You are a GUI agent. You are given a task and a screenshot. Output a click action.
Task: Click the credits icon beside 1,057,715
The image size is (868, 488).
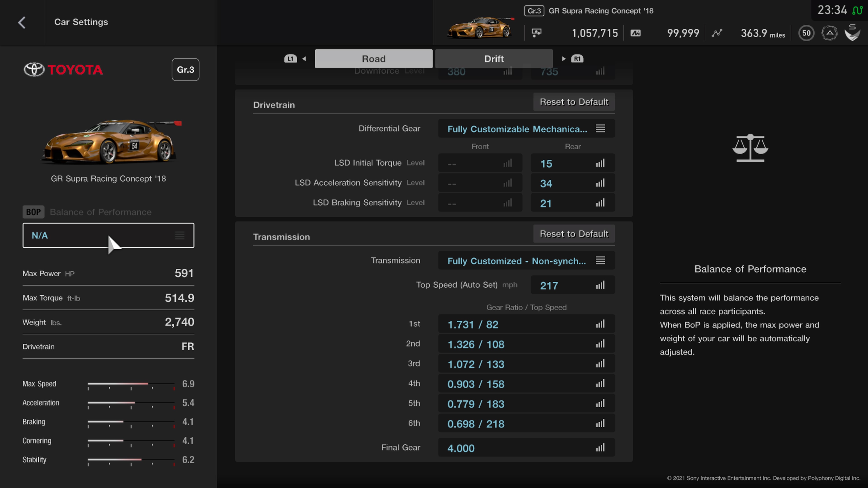(x=536, y=33)
